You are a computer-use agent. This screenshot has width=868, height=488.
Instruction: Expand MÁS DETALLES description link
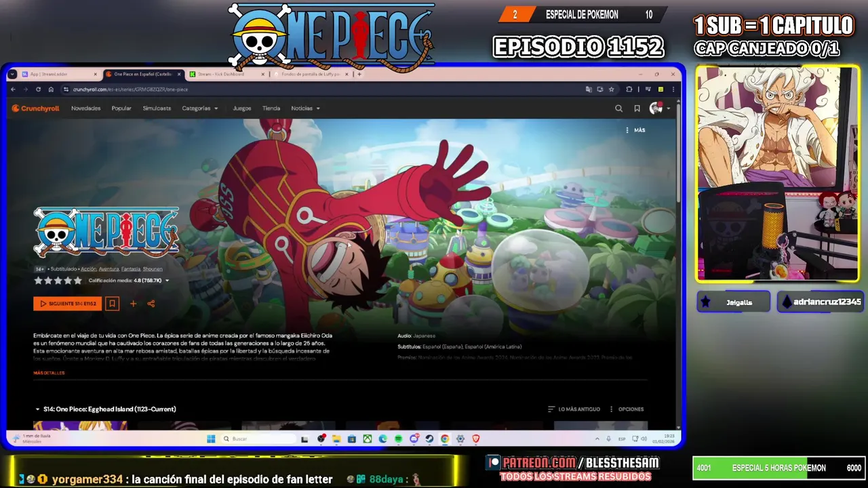click(x=49, y=373)
